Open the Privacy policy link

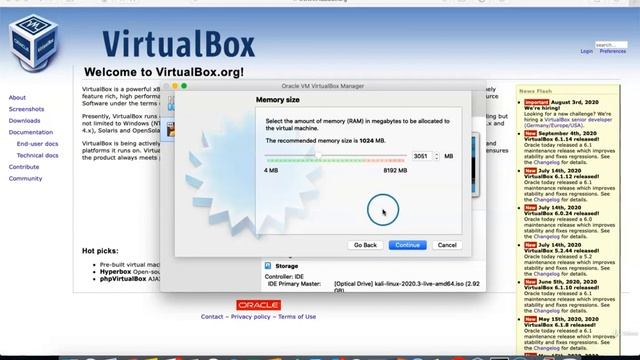[251, 317]
